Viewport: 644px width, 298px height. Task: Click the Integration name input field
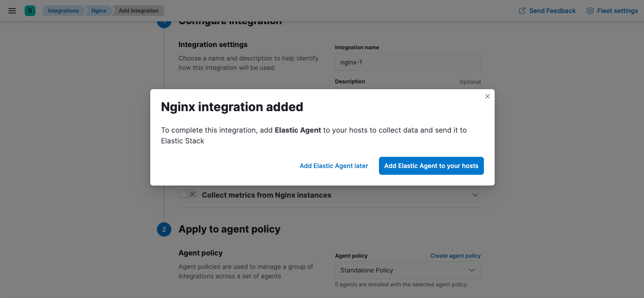coord(407,61)
